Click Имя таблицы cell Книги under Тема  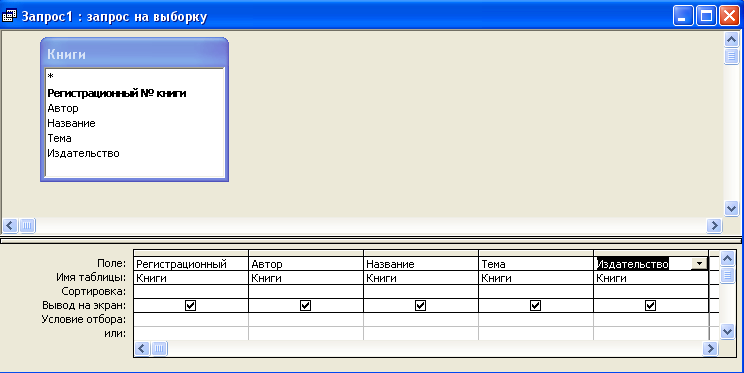[x=536, y=278]
